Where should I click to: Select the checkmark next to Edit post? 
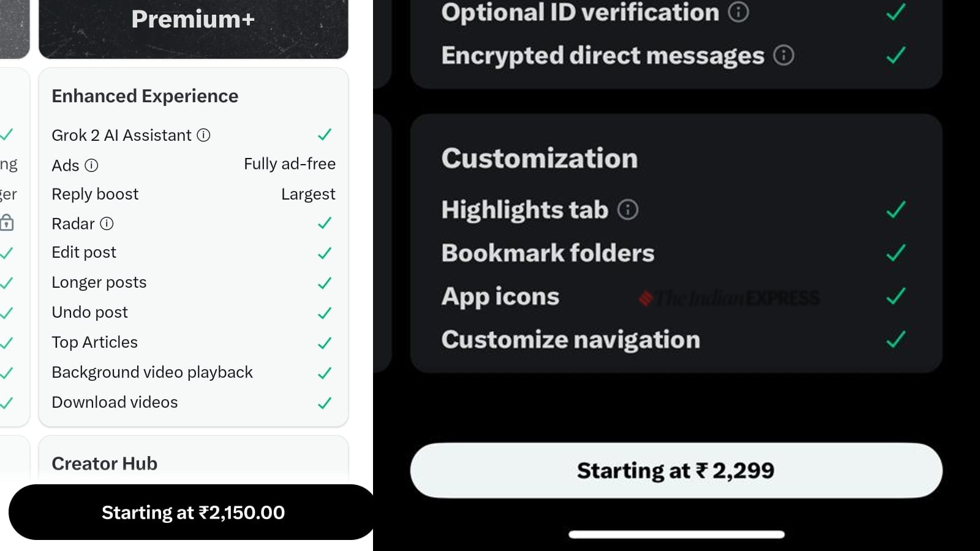tap(325, 252)
